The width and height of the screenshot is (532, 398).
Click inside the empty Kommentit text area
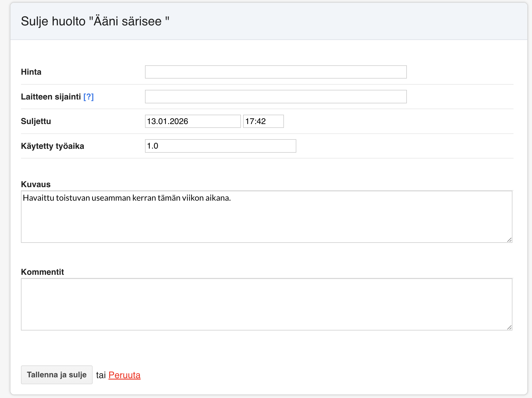pos(267,304)
